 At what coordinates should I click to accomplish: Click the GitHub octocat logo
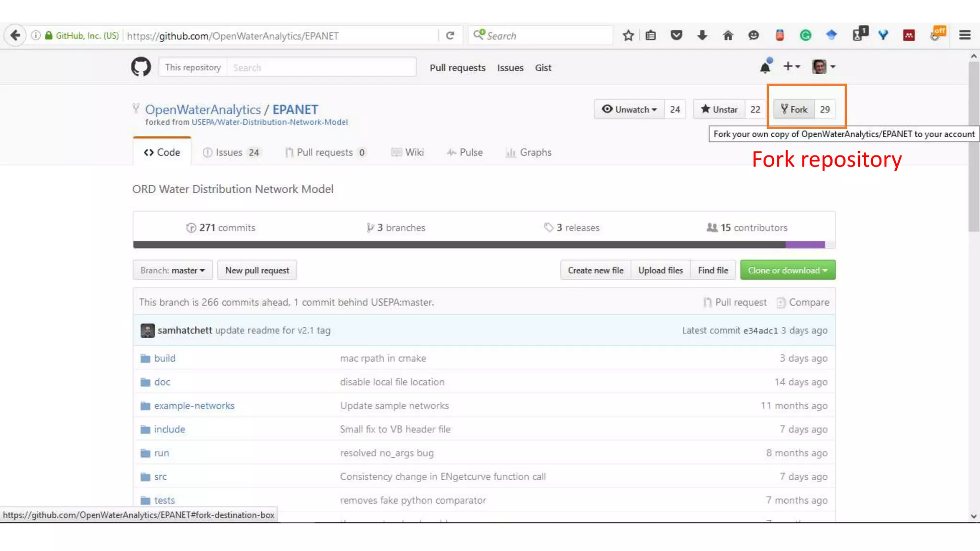(141, 67)
